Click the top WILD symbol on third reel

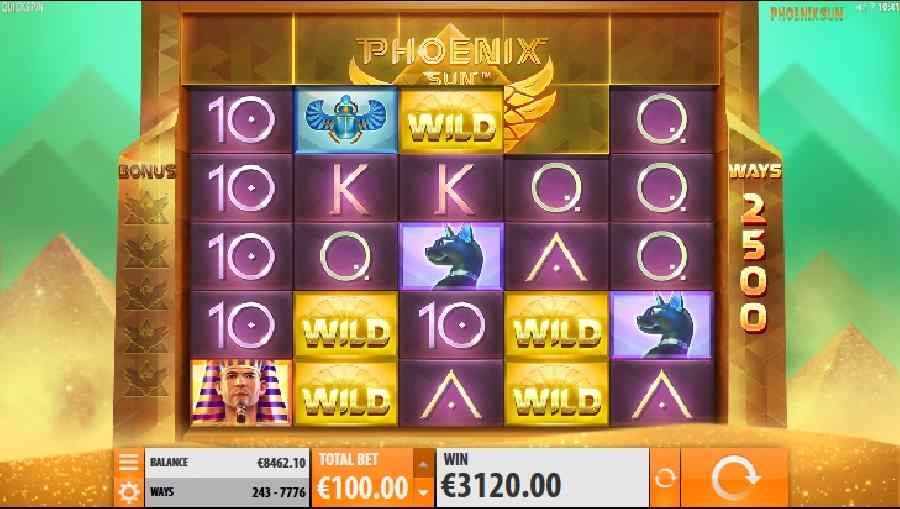(452, 120)
